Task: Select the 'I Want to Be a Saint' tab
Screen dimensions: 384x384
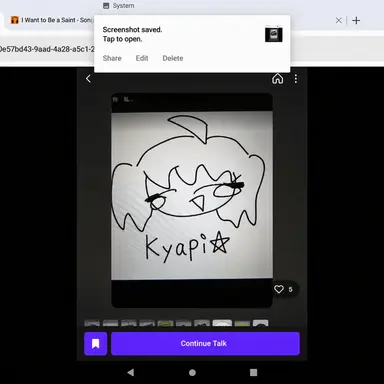Action: [x=52, y=20]
